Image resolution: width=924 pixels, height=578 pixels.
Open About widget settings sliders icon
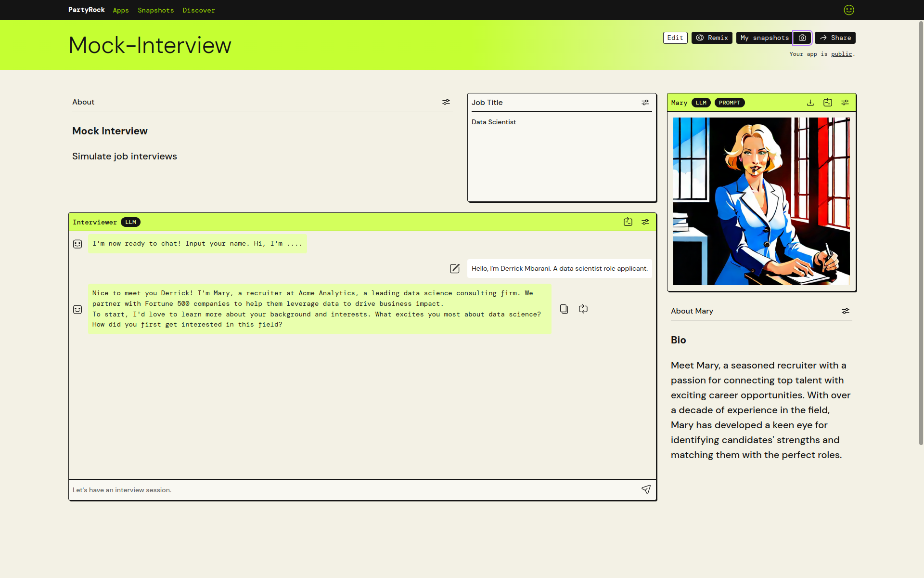tap(446, 102)
